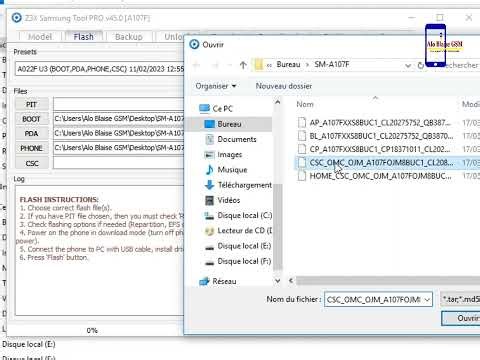Screen dimensions: 480x360
Task: Click back arrow in Ouvrir dialog
Action: coord(197,65)
